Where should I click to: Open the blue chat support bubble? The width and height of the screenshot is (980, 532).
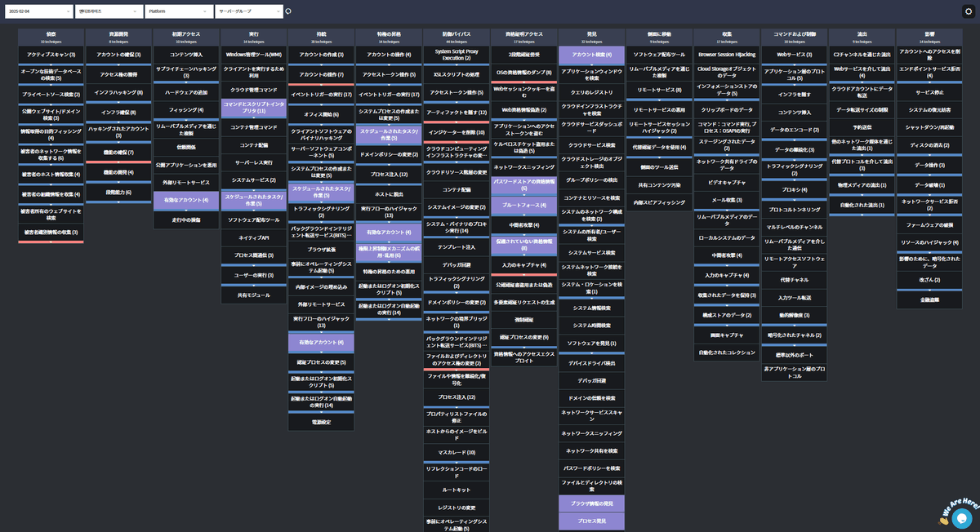tap(961, 517)
